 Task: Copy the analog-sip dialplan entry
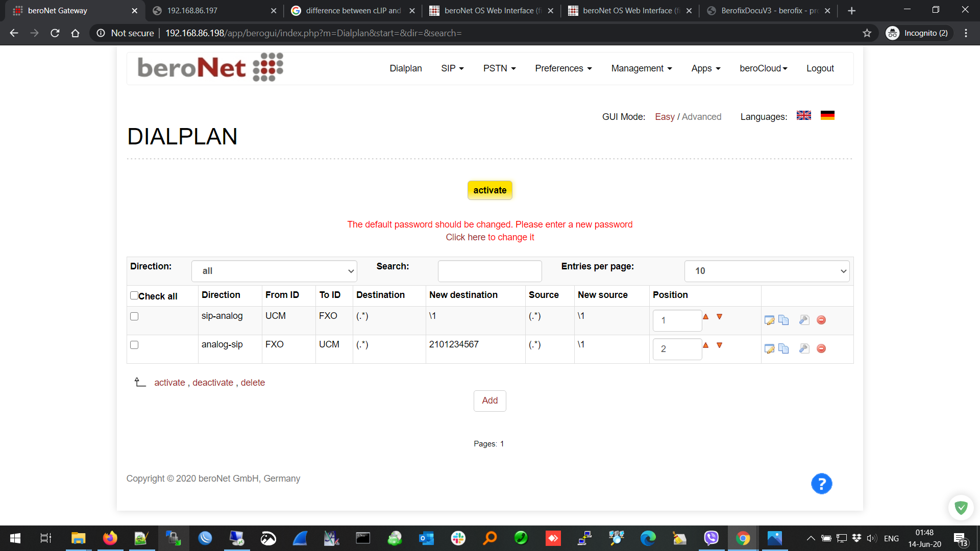click(x=783, y=349)
